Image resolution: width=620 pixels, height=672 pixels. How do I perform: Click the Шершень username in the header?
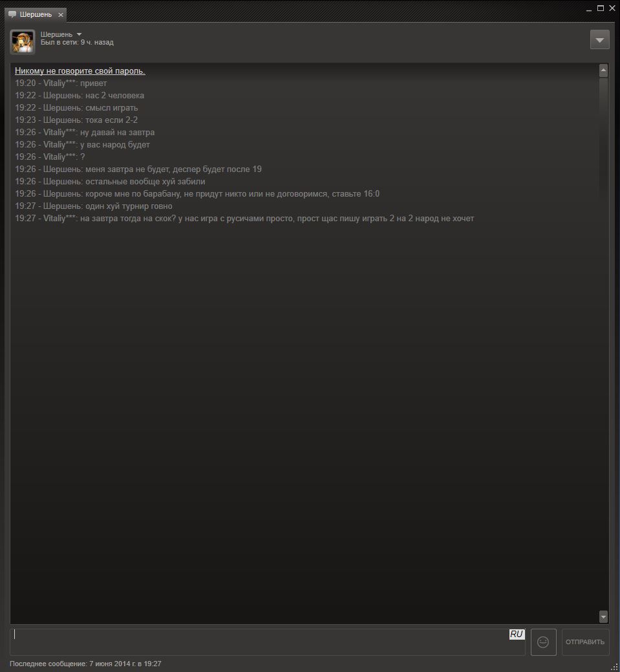click(x=56, y=34)
